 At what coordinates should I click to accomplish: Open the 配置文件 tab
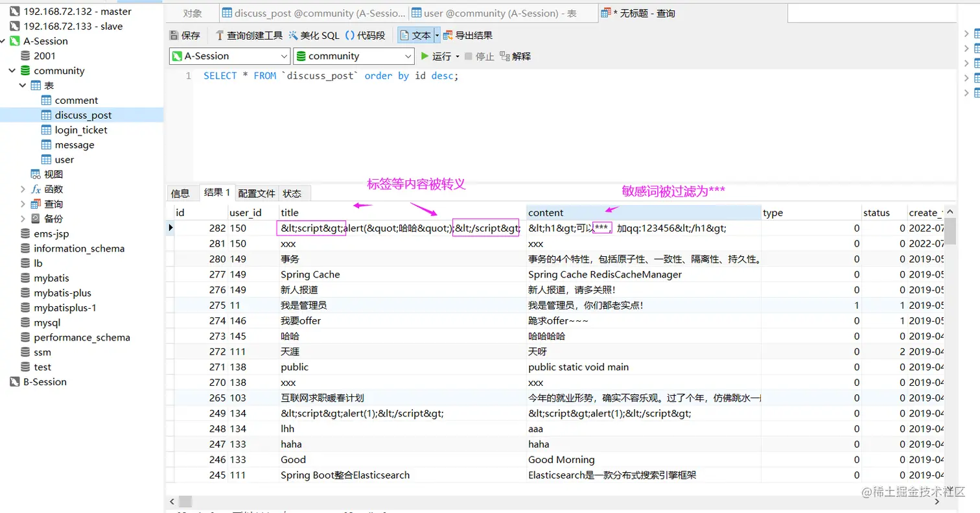(257, 193)
